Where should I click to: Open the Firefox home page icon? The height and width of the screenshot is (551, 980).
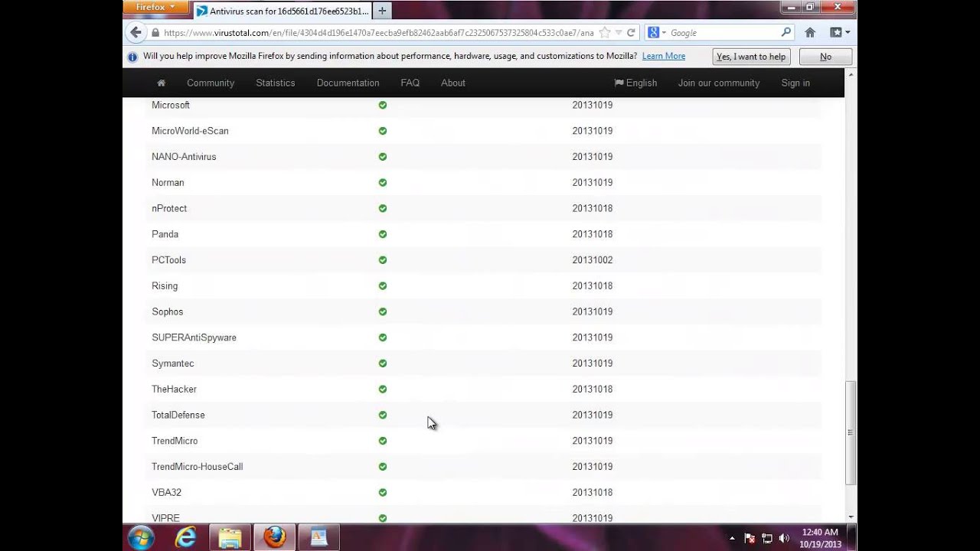810,32
